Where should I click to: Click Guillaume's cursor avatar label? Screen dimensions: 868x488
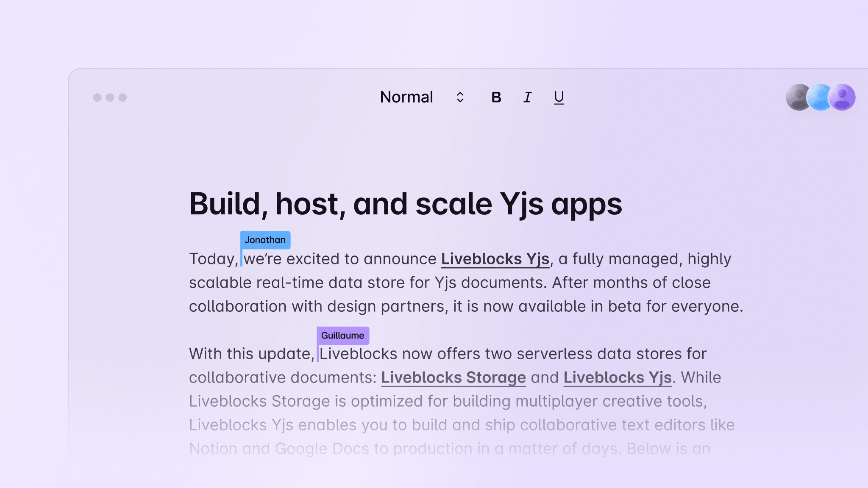tap(343, 335)
